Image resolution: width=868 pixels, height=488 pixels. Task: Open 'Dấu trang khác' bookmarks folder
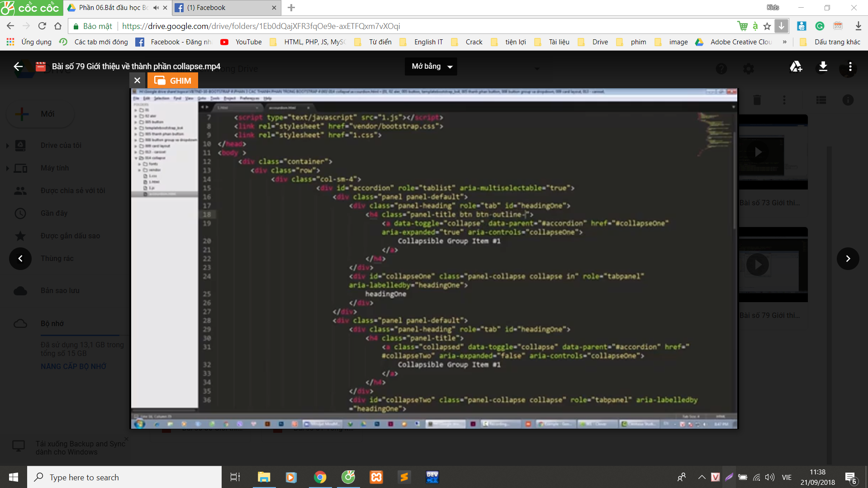(830, 42)
